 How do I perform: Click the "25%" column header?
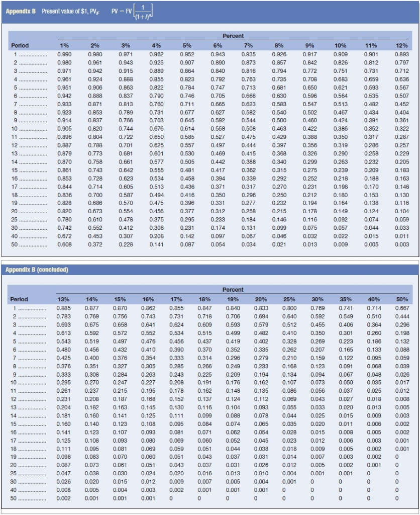[289, 300]
